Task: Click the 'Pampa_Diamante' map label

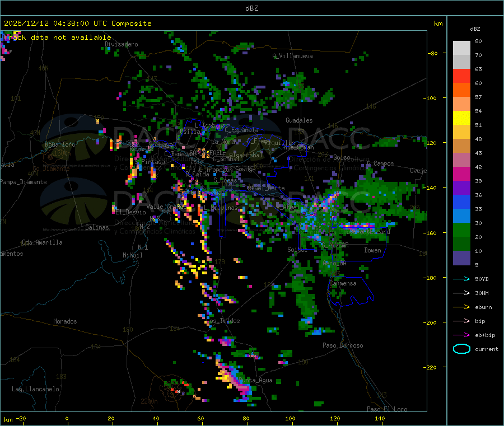Action: [x=24, y=182]
